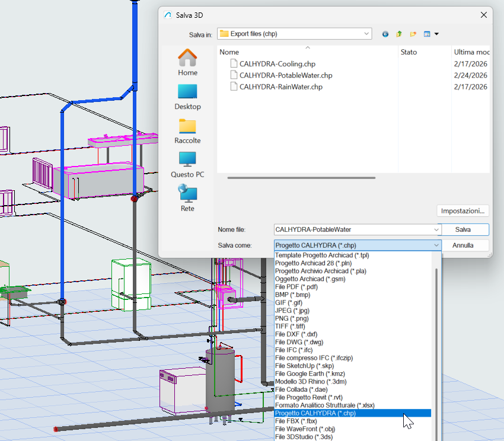Image resolution: width=504 pixels, height=441 pixels.
Task: Go back using the blue arrow icon
Action: click(385, 34)
